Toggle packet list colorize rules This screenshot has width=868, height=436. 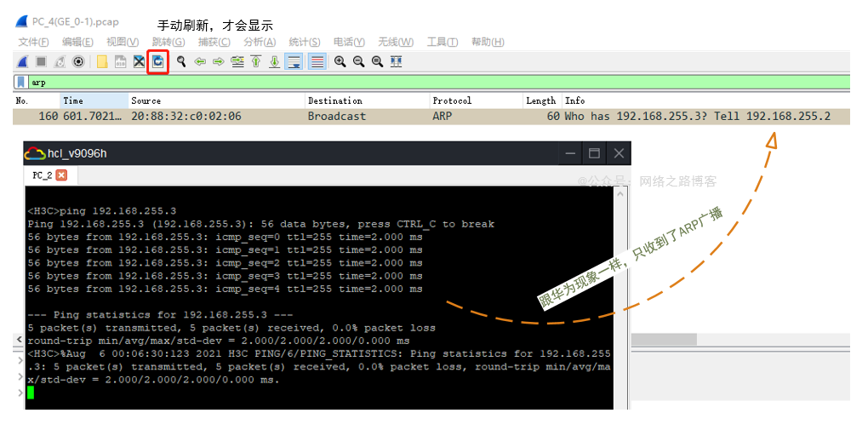point(317,61)
